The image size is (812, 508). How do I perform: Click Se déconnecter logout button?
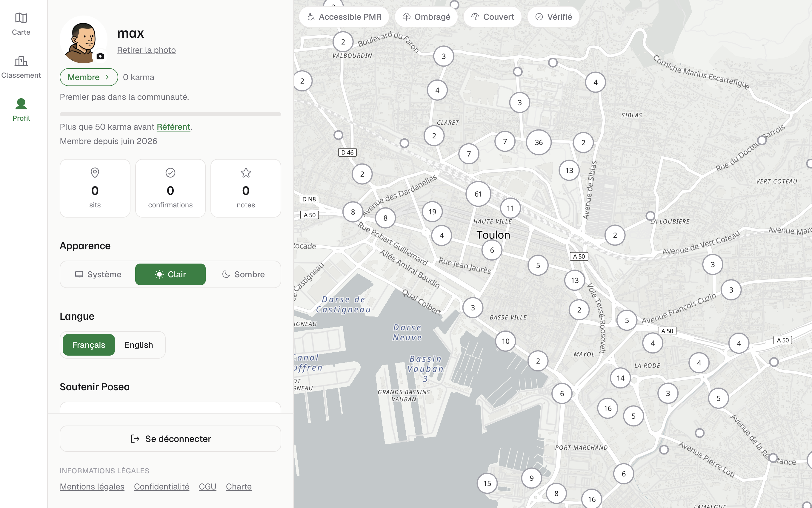click(x=170, y=439)
